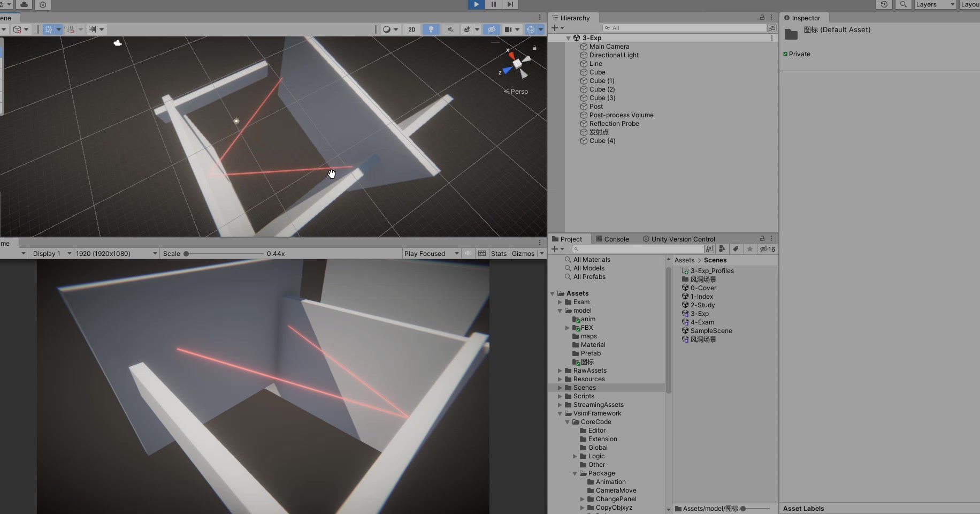Toggle Scene lighting with the bulb icon

point(431,29)
